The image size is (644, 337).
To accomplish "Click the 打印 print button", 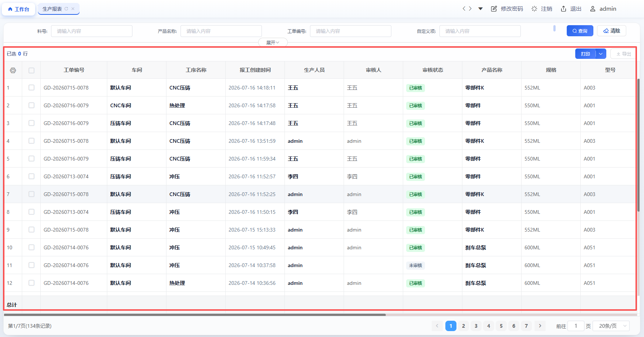I will pos(586,54).
